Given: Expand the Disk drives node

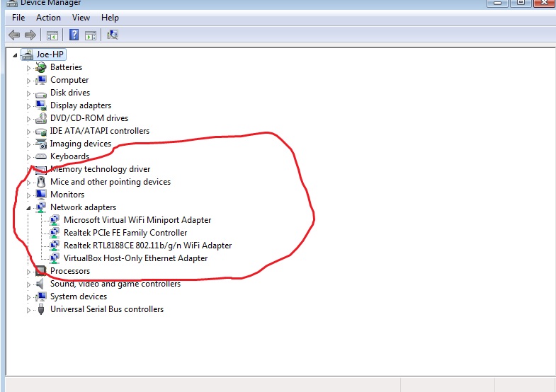Looking at the screenshot, I should [29, 93].
